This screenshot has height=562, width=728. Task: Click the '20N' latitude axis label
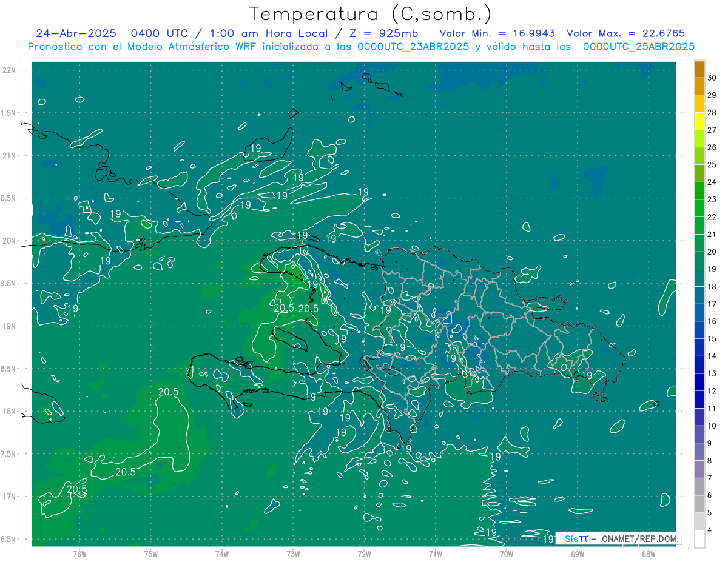(10, 241)
